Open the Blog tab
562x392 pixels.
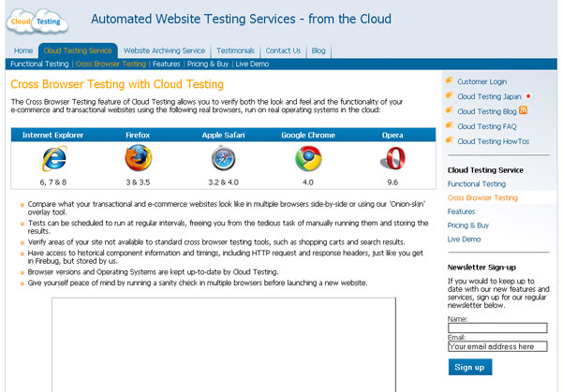coord(318,51)
